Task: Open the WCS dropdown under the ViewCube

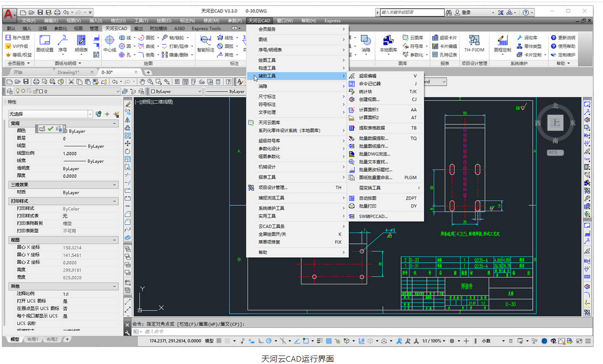Action: pos(555,153)
